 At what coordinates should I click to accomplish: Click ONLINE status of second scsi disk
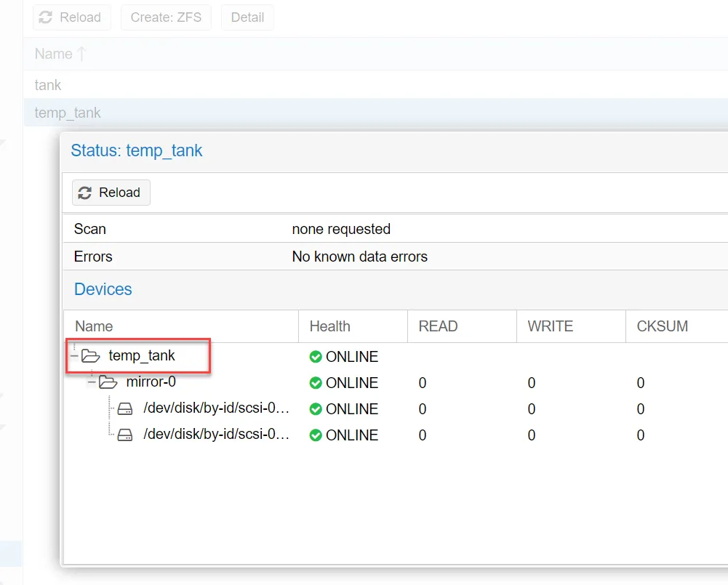click(x=352, y=435)
